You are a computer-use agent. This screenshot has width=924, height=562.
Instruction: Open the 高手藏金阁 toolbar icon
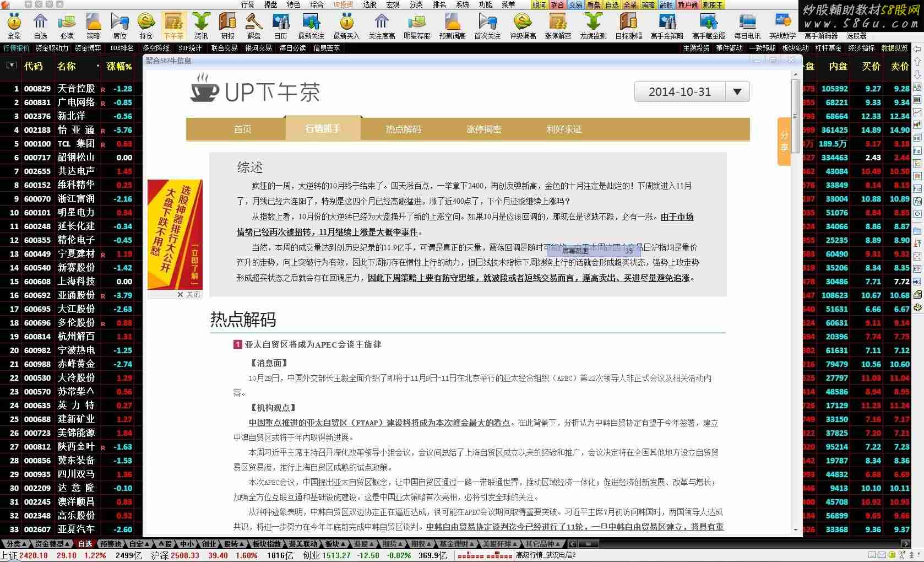tap(709, 26)
